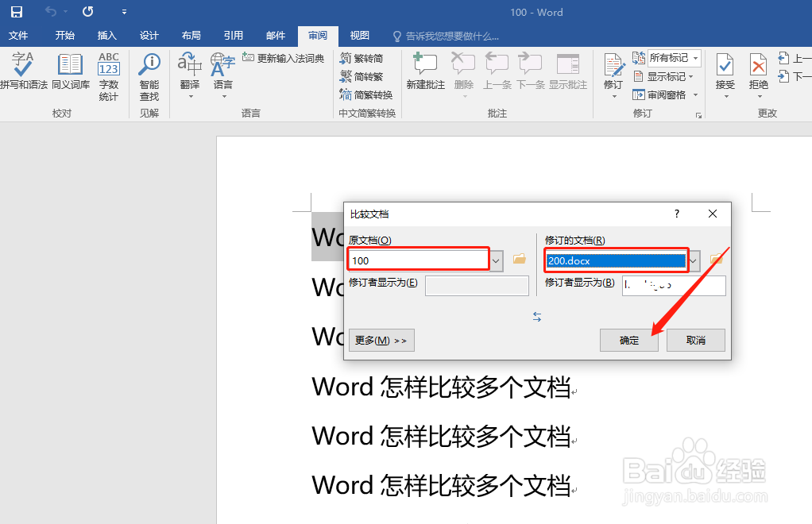The image size is (812, 524).
Task: Open 简繁转换 options
Action: point(366,94)
